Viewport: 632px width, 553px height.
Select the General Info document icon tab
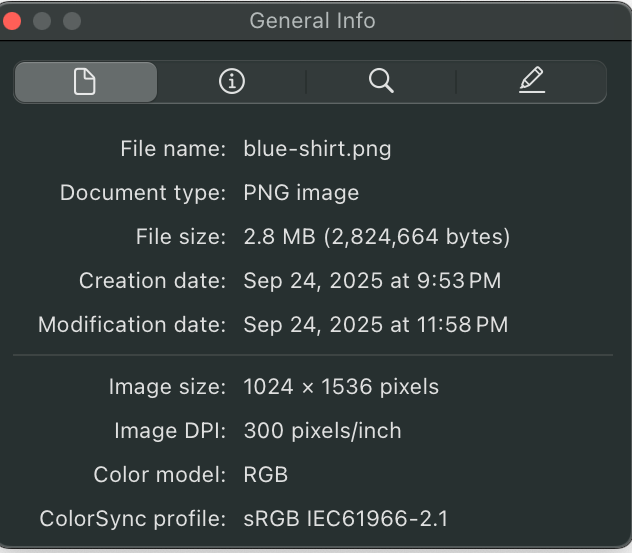click(x=85, y=82)
